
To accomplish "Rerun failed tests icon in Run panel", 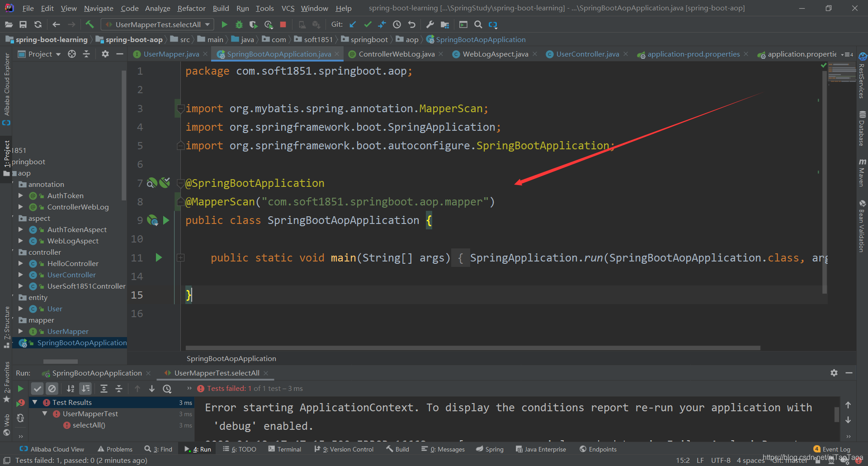I will pos(20,403).
